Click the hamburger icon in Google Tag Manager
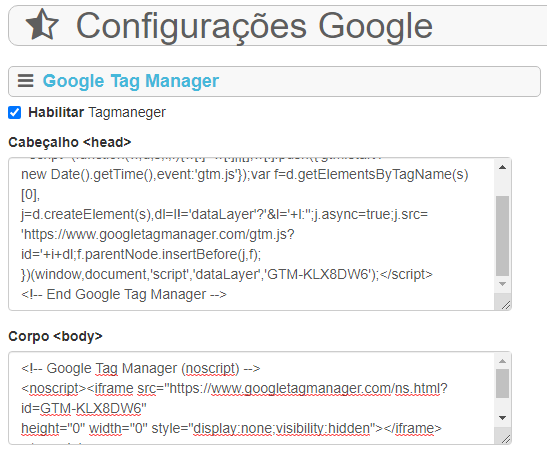This screenshot has width=547, height=450. 25,81
